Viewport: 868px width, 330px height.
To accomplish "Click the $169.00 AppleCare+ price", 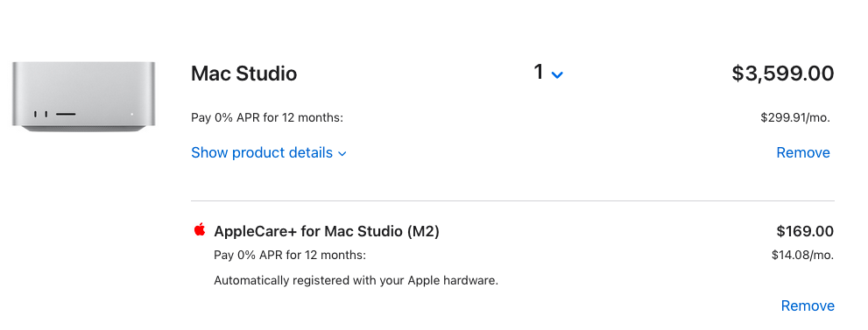I will pyautogui.click(x=805, y=231).
